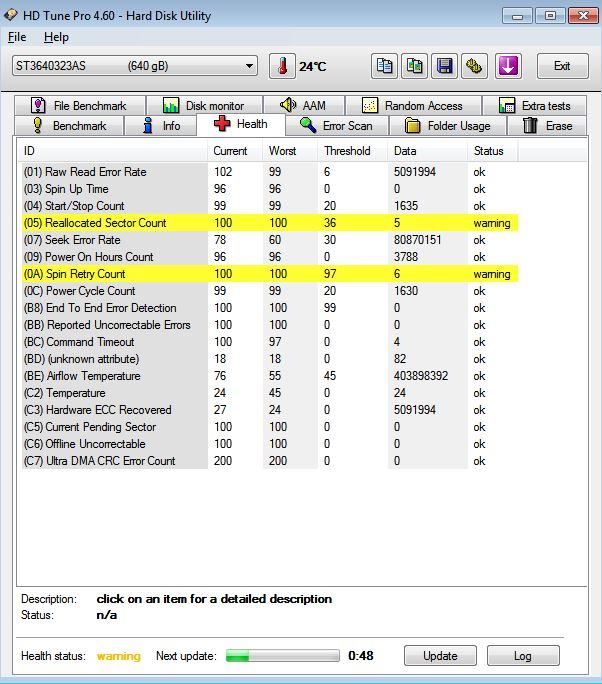This screenshot has width=602, height=684.
Task: Select the Power Cycle Count row
Action: click(270, 291)
